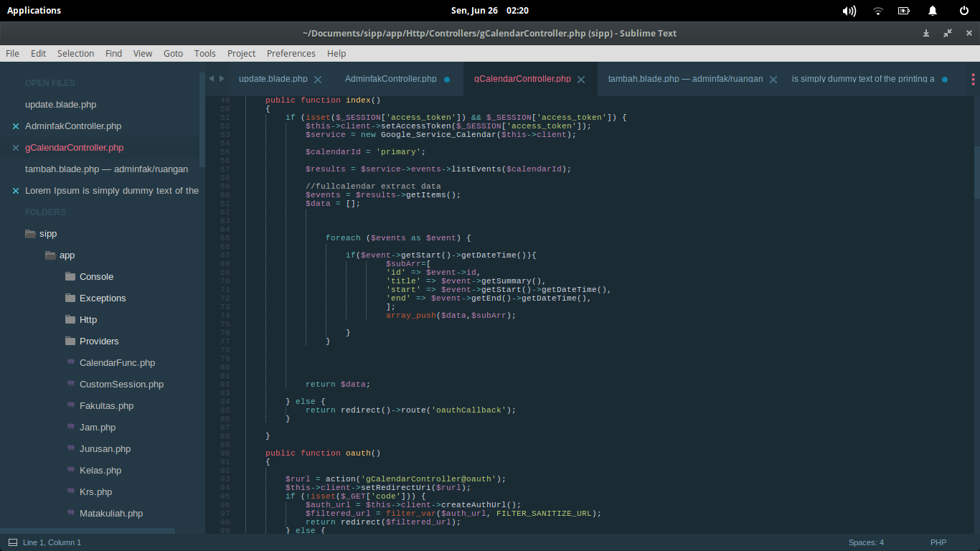Open the clock showing Sen, Jun 26

(490, 10)
